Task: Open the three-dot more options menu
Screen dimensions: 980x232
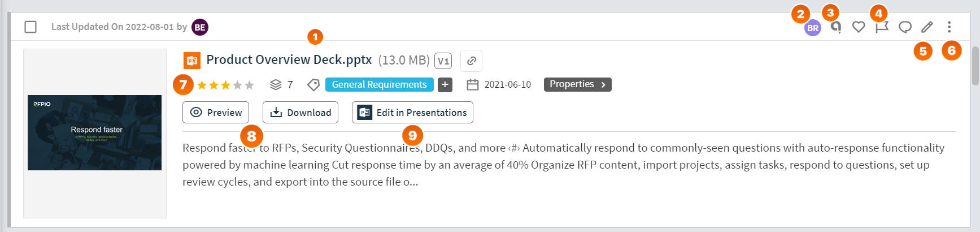Action: point(949,27)
